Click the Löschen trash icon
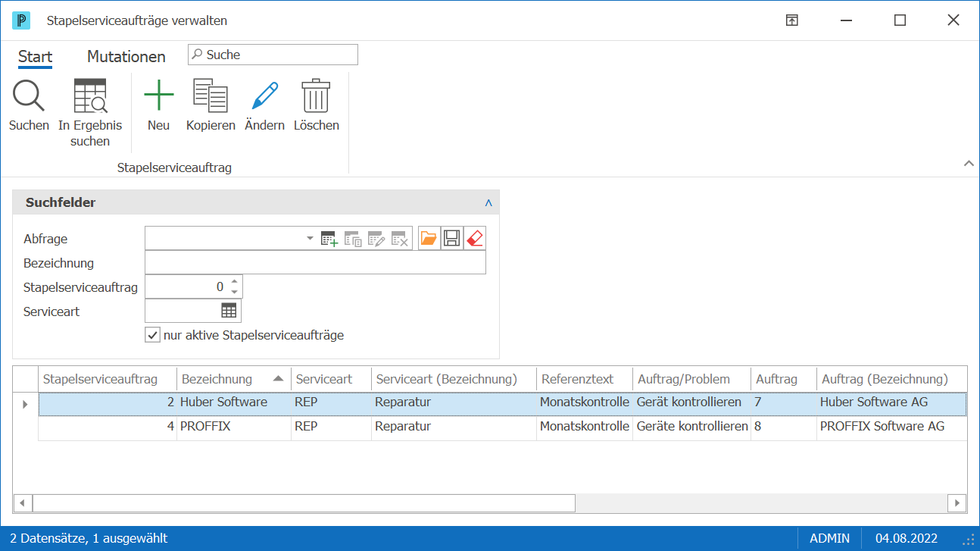 (x=316, y=96)
